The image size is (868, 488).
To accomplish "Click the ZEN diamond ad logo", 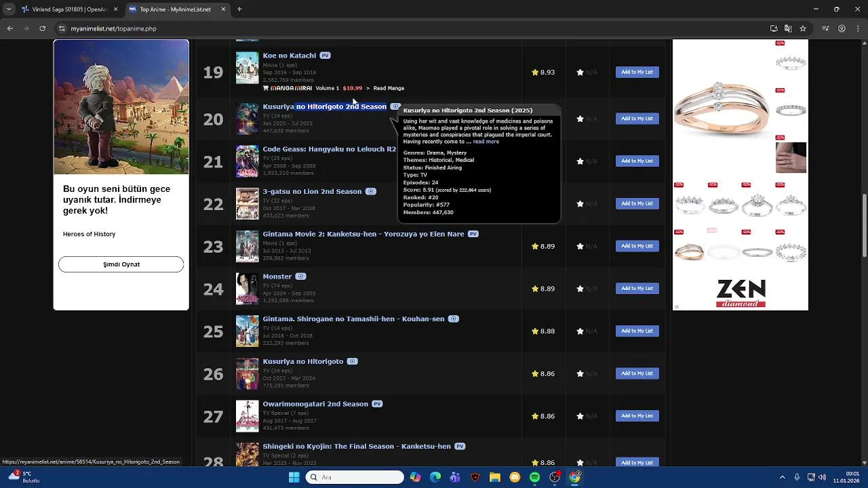I will coord(741,293).
